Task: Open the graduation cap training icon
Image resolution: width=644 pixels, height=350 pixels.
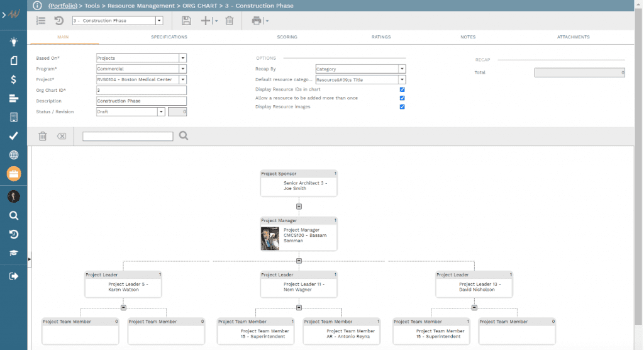Action: tap(14, 253)
